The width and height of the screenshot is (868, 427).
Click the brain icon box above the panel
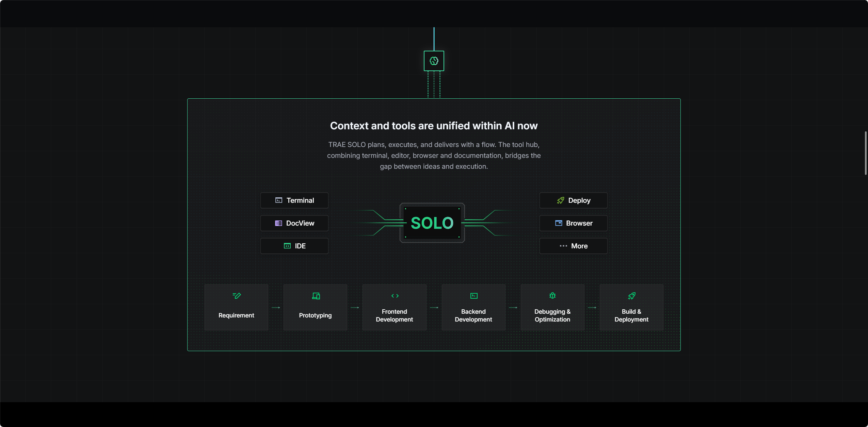434,61
